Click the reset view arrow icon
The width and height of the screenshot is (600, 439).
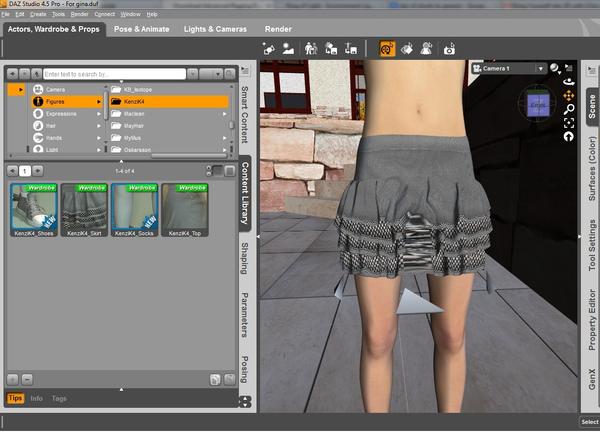[x=569, y=136]
